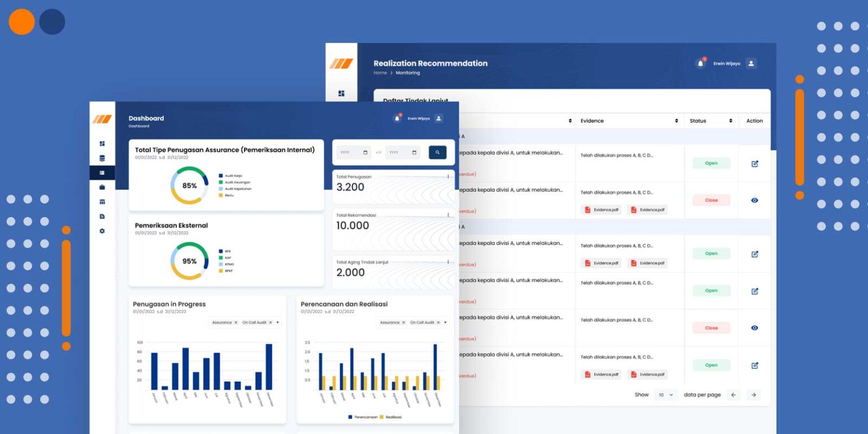Select the highlighted list item in Dashboard sidebar
The image size is (868, 434).
(102, 173)
